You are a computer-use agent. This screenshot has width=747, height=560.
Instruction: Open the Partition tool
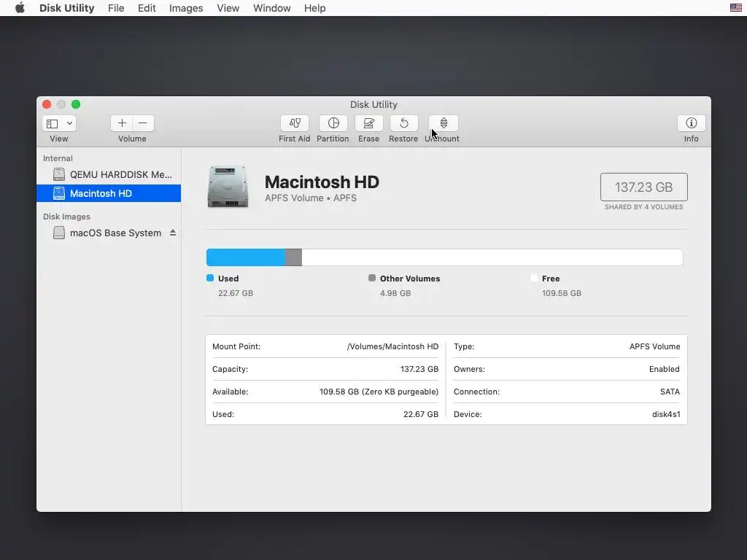point(333,123)
